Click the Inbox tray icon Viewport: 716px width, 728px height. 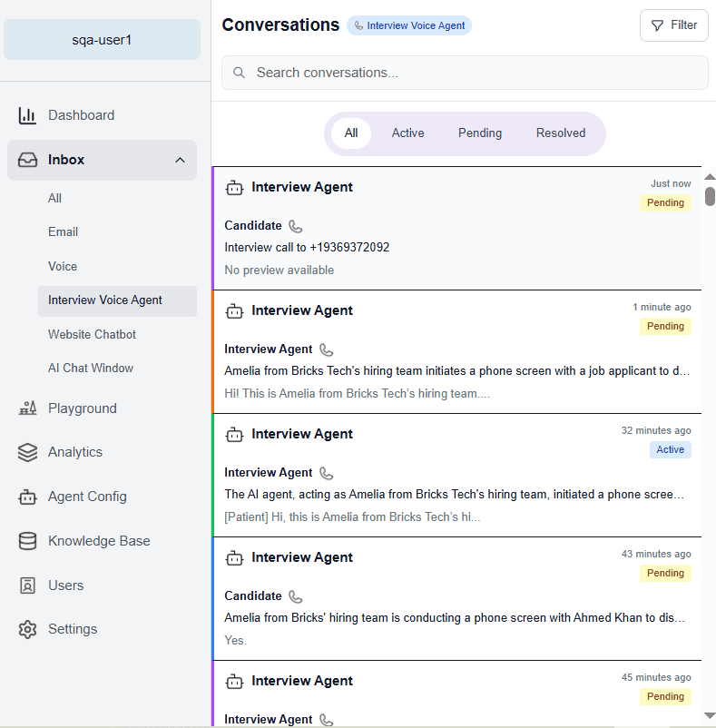pos(27,160)
